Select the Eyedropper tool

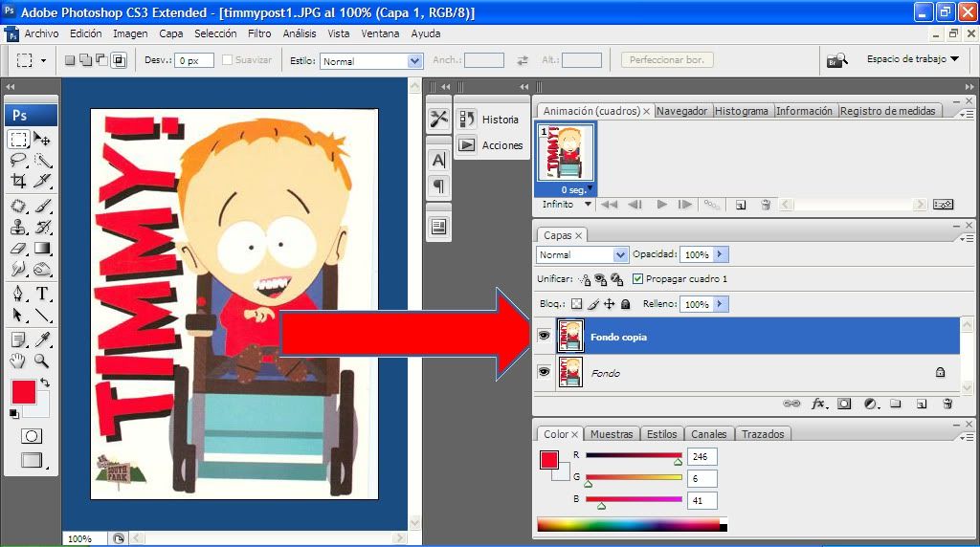pos(42,339)
